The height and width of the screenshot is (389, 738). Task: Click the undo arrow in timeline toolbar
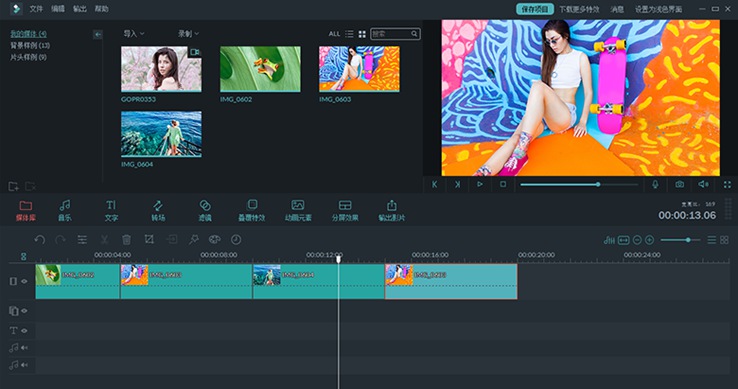click(40, 240)
